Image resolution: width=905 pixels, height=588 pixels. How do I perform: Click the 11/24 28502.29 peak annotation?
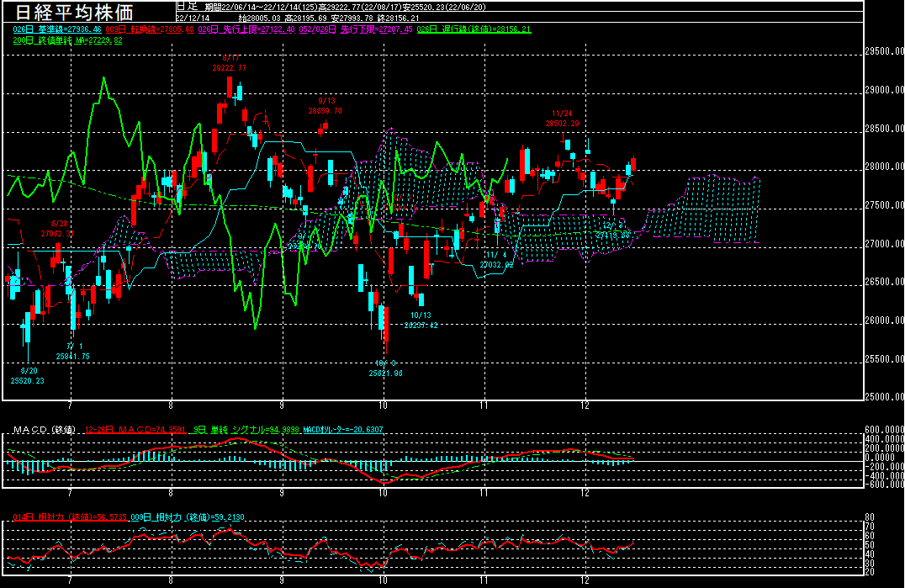(562, 119)
